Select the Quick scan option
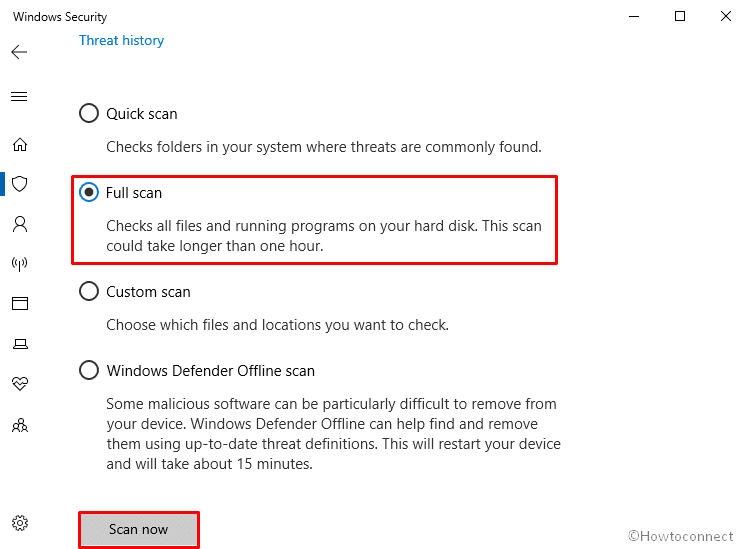The height and width of the screenshot is (549, 741). (x=88, y=113)
